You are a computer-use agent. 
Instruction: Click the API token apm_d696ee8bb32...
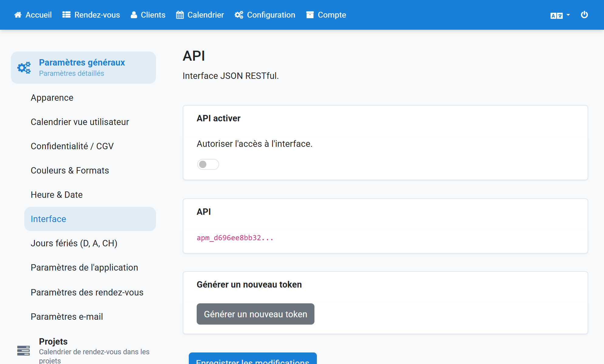[235, 238]
